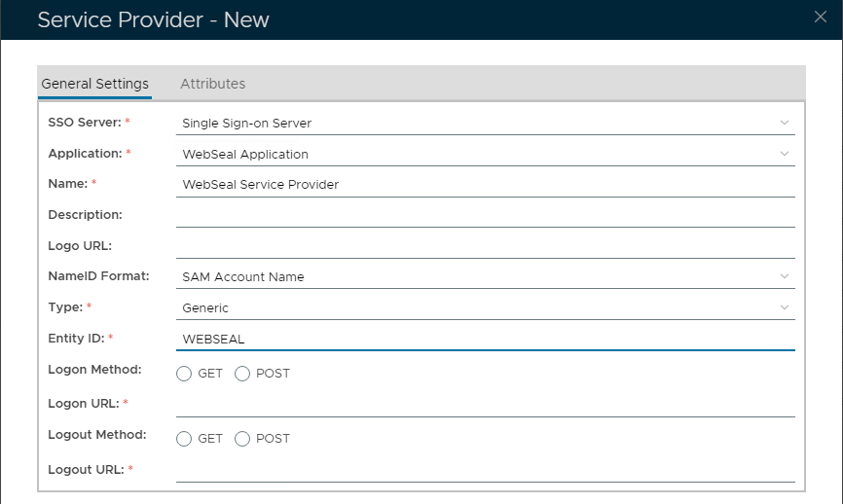Choose GET for Logout Method

click(x=184, y=439)
